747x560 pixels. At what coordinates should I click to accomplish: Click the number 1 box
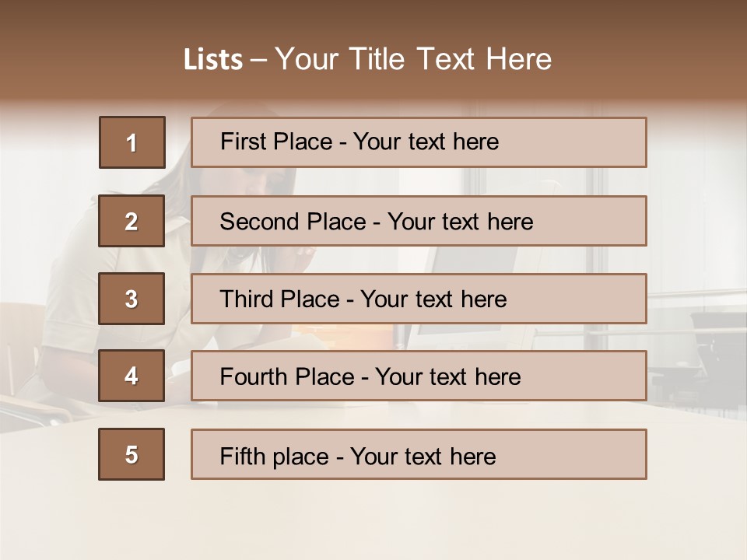[132, 142]
